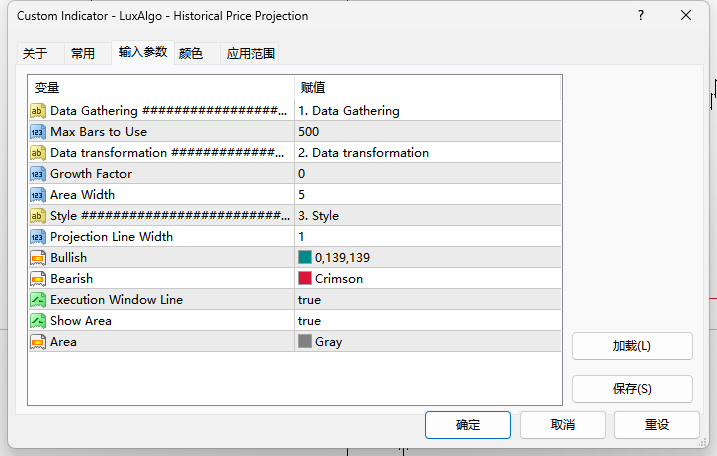Click the string icon beside Style variable
Viewport: 717px width, 456px height.
38,216
